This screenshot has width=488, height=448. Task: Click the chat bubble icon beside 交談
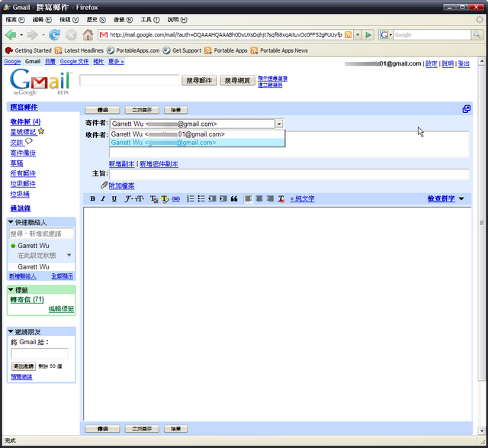click(x=29, y=141)
